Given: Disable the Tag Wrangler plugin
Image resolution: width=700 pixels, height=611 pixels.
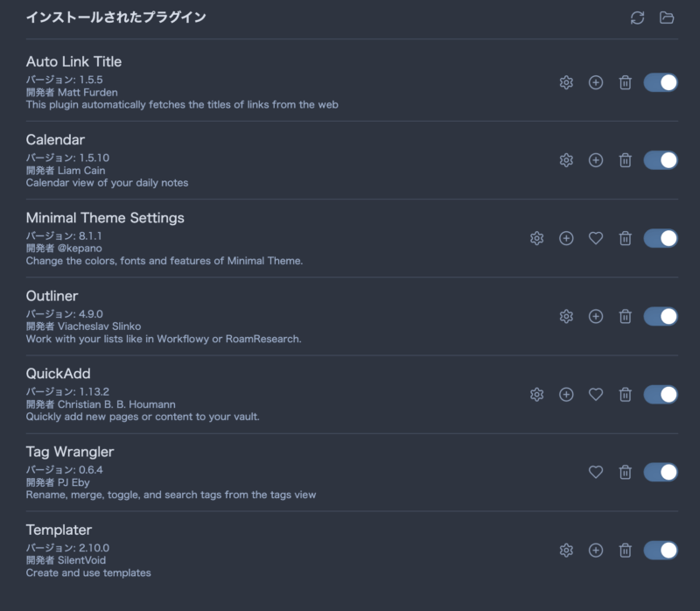Looking at the screenshot, I should (x=661, y=473).
